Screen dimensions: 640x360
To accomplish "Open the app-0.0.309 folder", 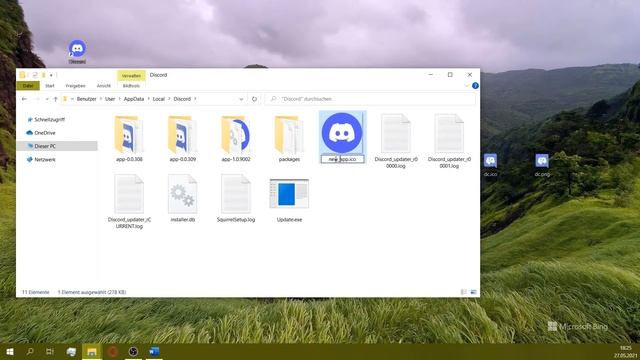I will coord(182,138).
